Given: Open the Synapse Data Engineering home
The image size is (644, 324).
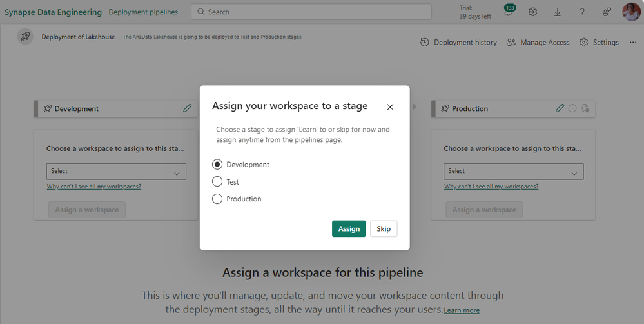Looking at the screenshot, I should [53, 12].
